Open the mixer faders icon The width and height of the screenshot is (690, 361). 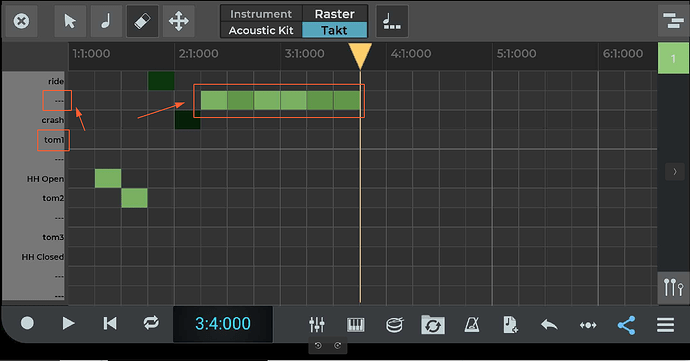coord(317,325)
